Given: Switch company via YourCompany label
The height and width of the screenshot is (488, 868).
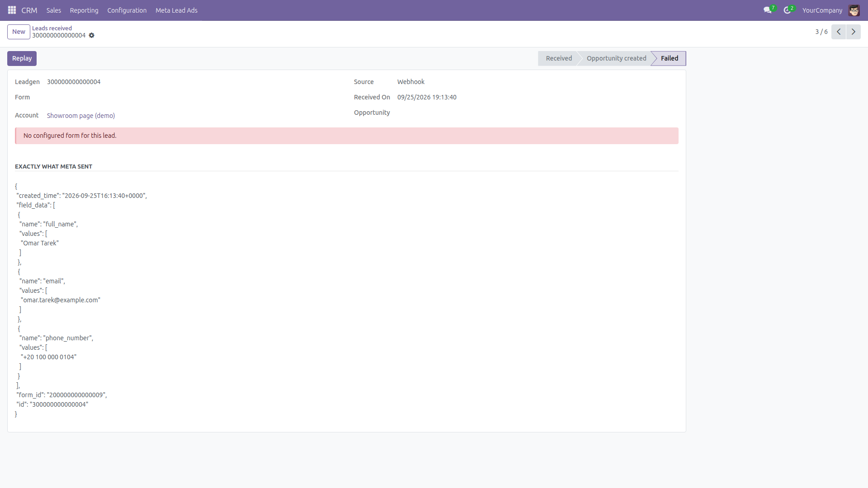Looking at the screenshot, I should point(822,10).
